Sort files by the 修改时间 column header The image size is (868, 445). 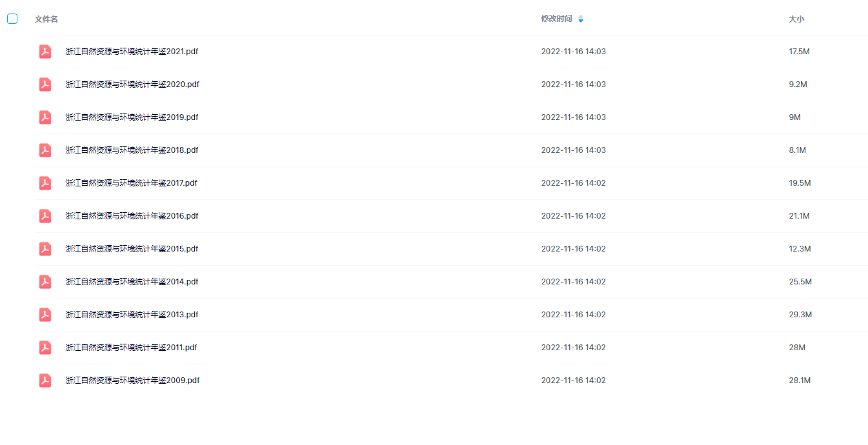pyautogui.click(x=556, y=19)
